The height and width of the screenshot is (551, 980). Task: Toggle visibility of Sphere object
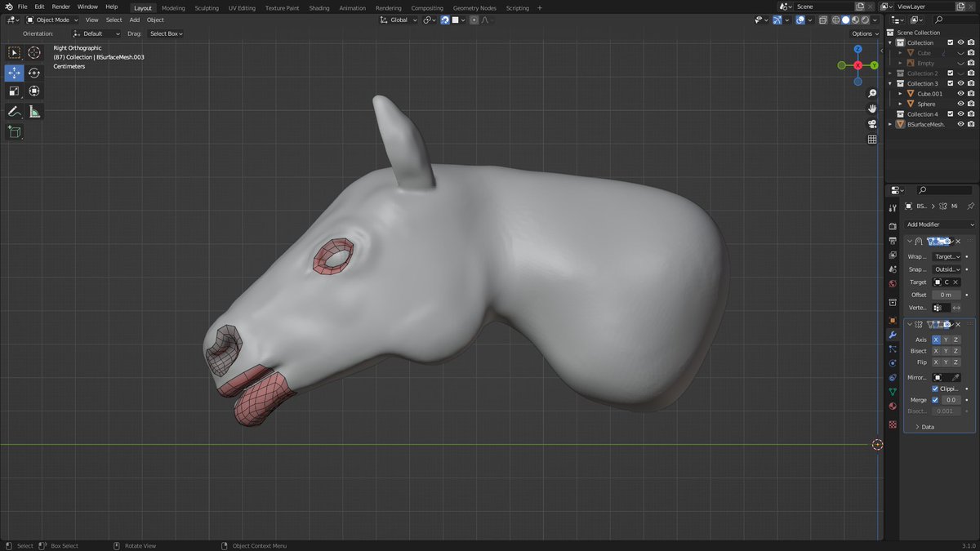(960, 104)
